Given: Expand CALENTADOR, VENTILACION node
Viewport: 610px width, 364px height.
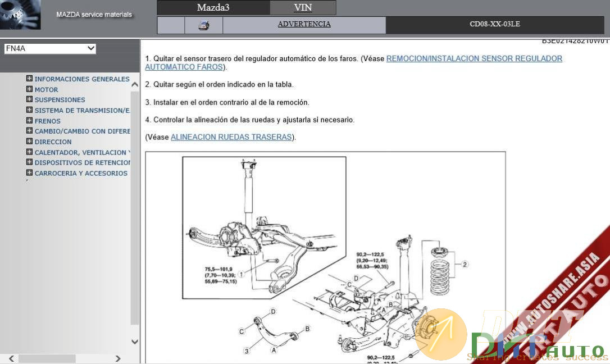Looking at the screenshot, I should coord(29,152).
